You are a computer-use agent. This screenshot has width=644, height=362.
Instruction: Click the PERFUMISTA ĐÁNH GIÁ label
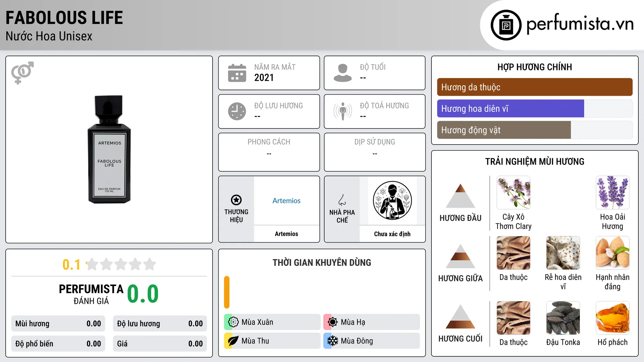(91, 294)
